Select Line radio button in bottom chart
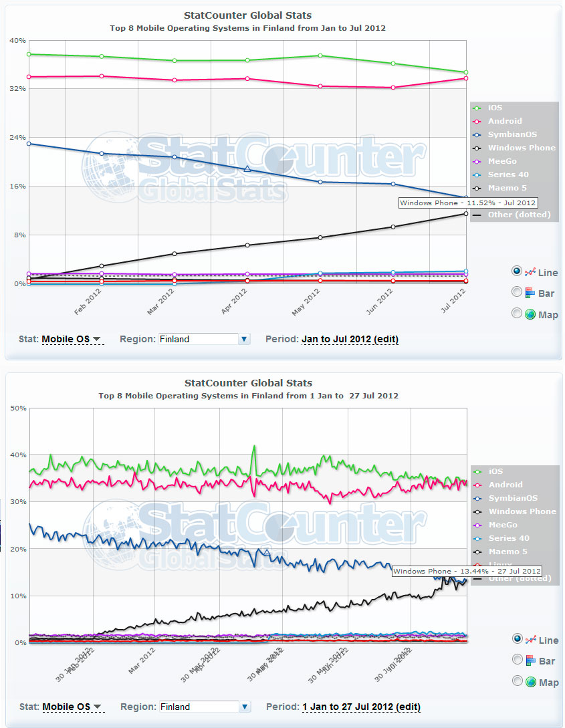 517,639
